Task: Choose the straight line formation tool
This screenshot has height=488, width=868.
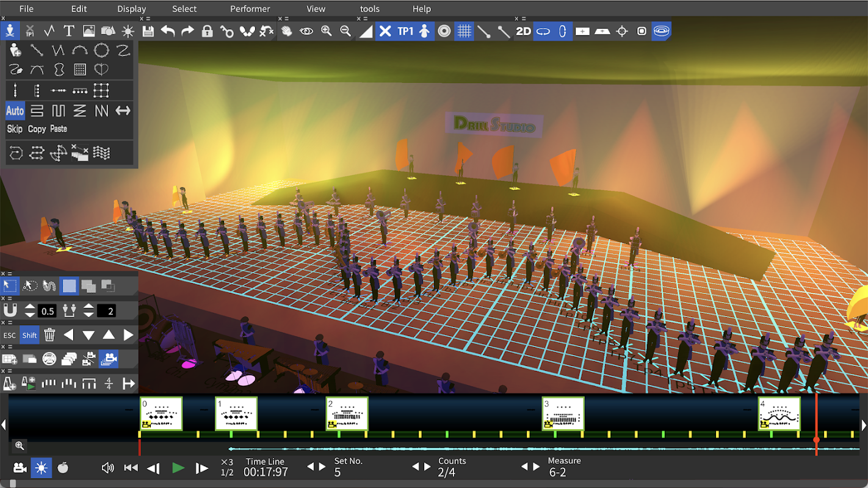Action: (x=37, y=51)
